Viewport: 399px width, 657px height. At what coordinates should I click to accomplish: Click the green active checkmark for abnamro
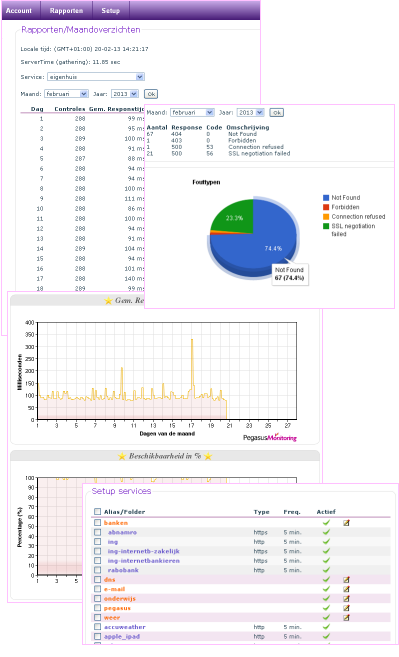pyautogui.click(x=326, y=532)
